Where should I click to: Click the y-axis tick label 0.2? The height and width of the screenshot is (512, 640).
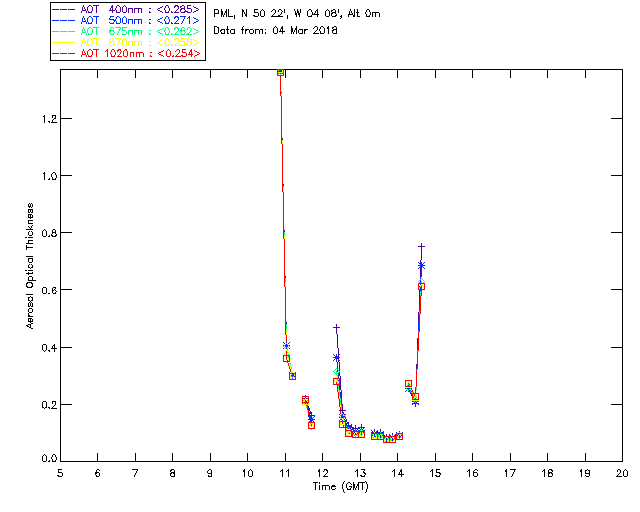pos(49,405)
